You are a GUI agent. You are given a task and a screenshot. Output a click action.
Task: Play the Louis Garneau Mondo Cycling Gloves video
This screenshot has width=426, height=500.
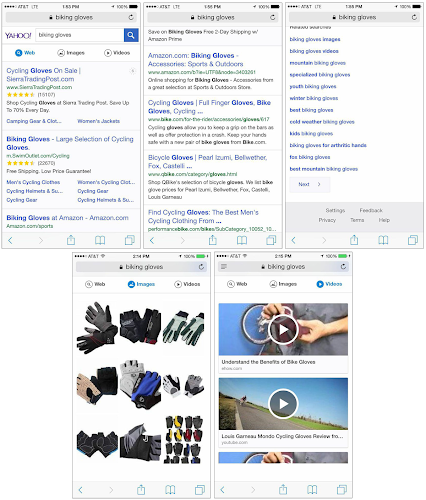[x=283, y=404]
